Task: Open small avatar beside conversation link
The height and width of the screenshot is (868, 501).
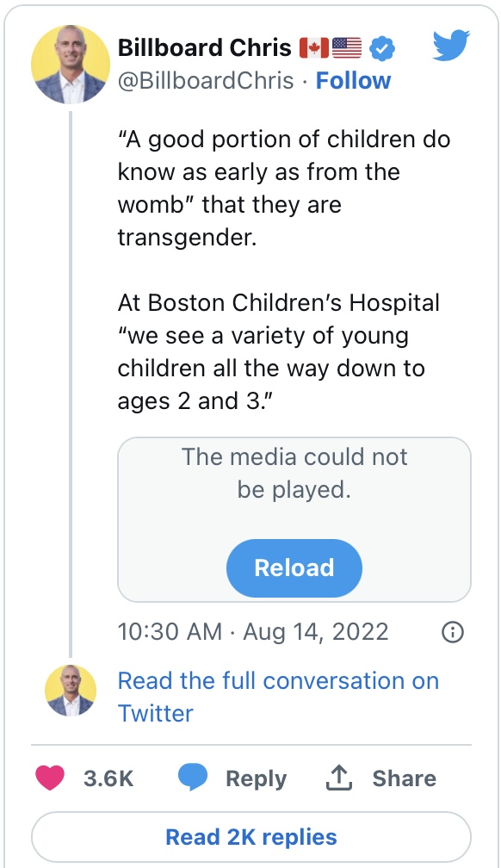Action: tap(71, 691)
